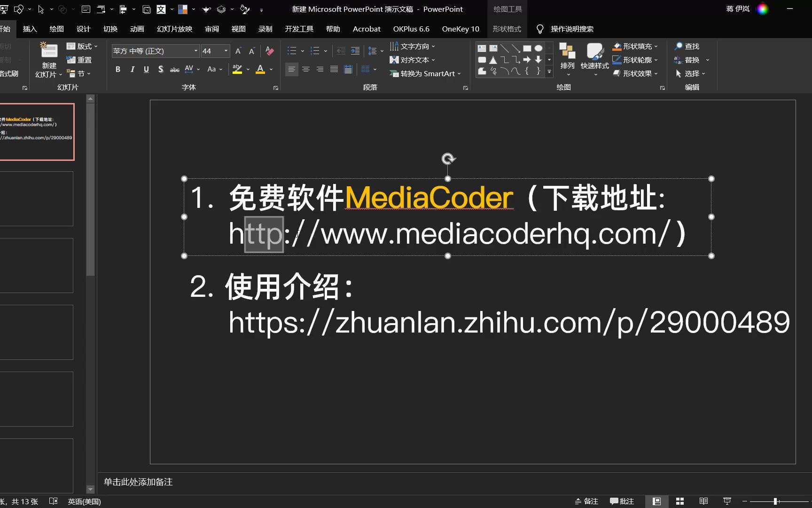Open Quick Styles (快速样式) gallery
This screenshot has width=812, height=508.
pos(594,60)
